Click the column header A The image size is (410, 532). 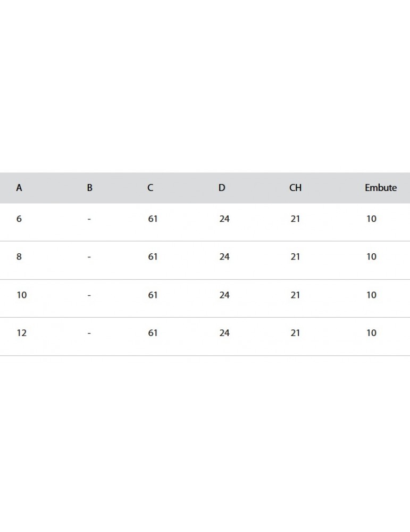(x=19, y=188)
